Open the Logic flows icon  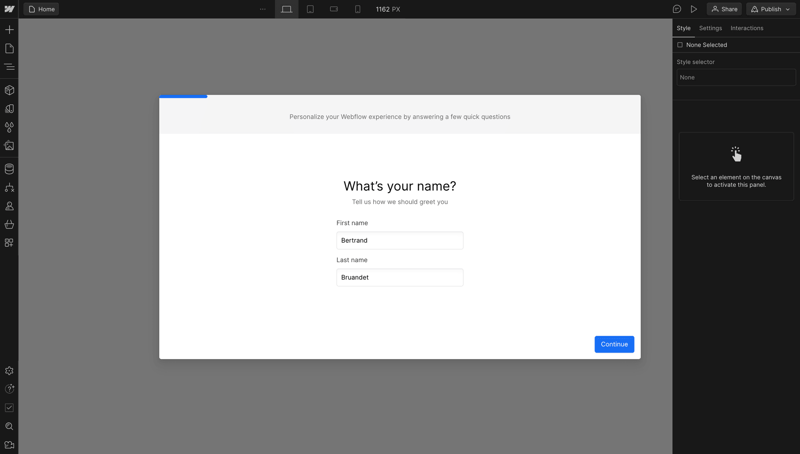pyautogui.click(x=9, y=188)
